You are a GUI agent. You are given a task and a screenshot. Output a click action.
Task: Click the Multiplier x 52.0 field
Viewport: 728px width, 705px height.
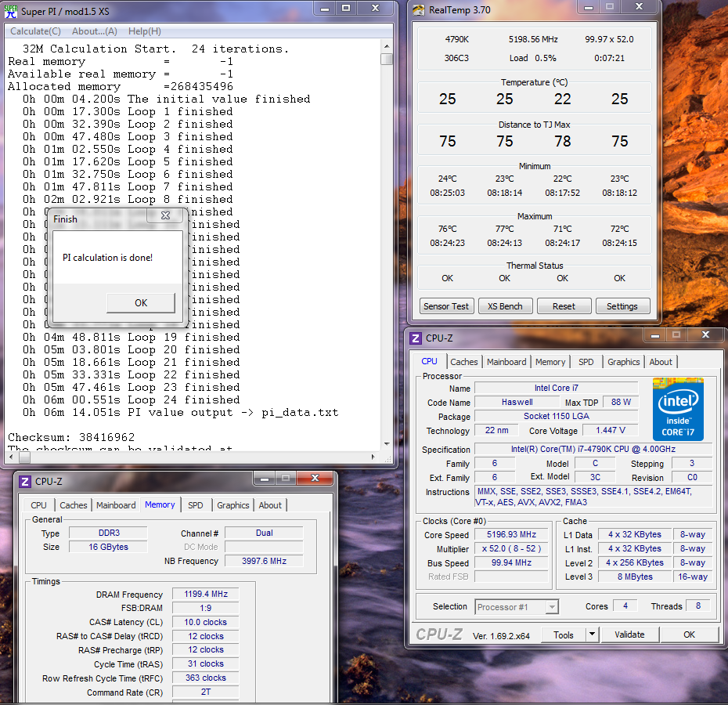point(511,549)
